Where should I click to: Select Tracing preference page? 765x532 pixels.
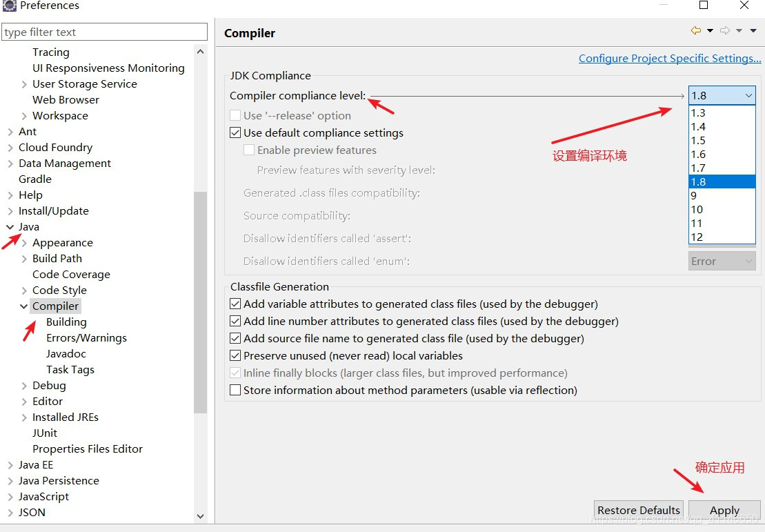point(51,52)
